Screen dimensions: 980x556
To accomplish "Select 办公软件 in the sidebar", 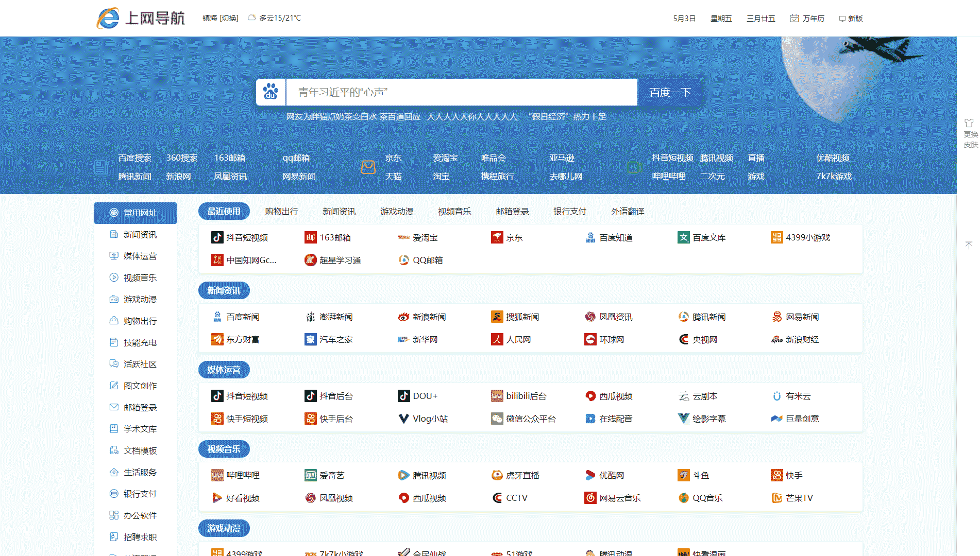I will [x=136, y=515].
